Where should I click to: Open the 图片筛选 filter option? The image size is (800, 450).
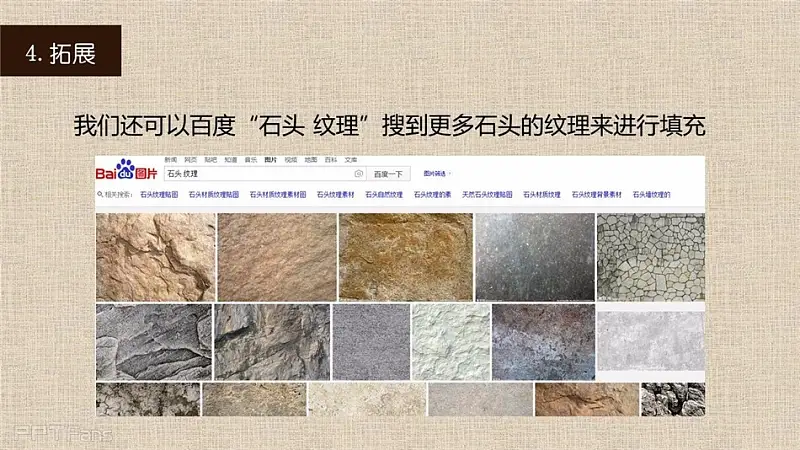(x=436, y=174)
